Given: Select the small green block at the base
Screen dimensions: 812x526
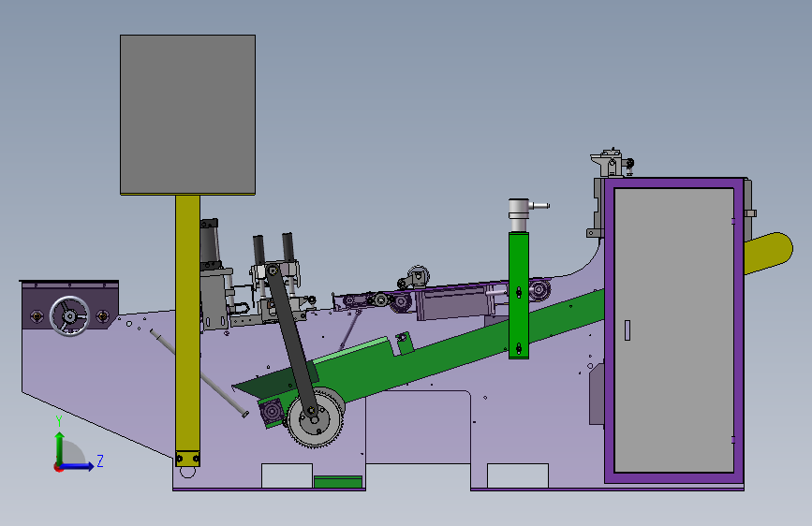Looking at the screenshot, I should click(338, 482).
